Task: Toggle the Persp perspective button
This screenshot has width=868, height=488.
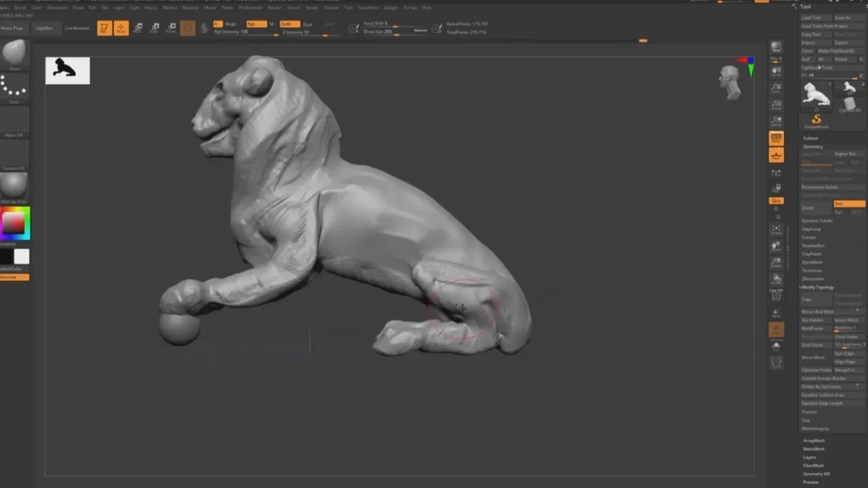Action: pyautogui.click(x=776, y=138)
